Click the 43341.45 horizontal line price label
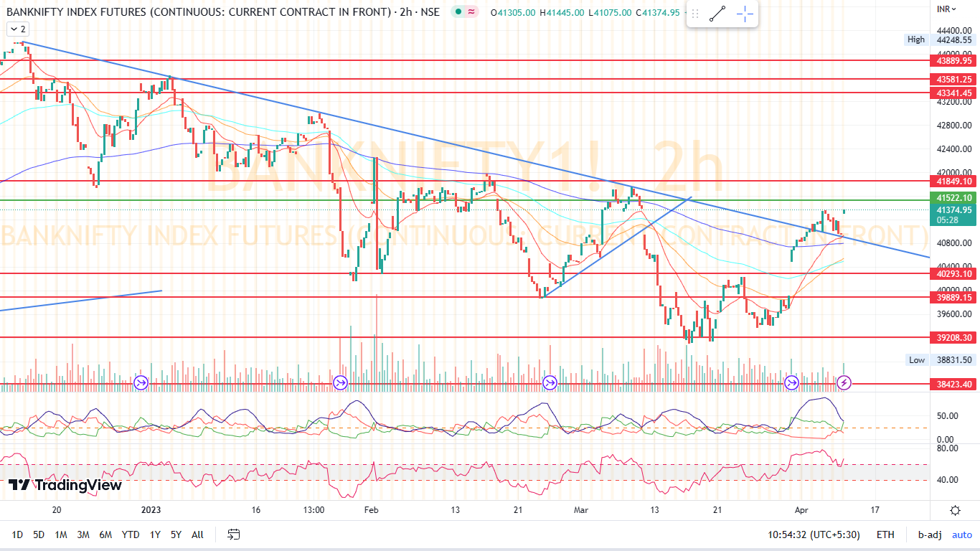980x551 pixels. (x=953, y=93)
